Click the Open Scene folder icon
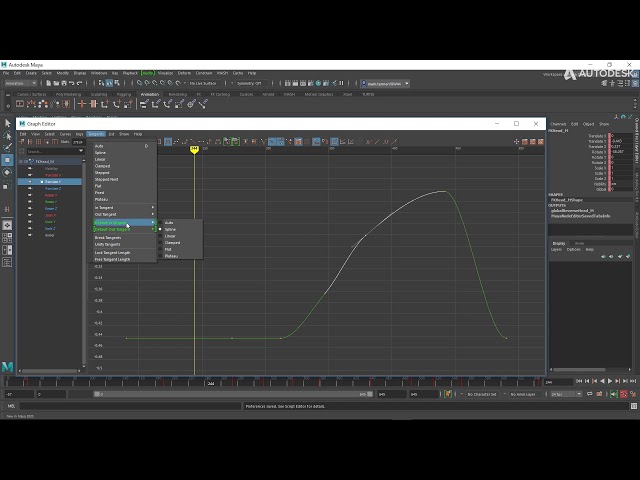Viewport: 640px width, 480px height. 56,83
